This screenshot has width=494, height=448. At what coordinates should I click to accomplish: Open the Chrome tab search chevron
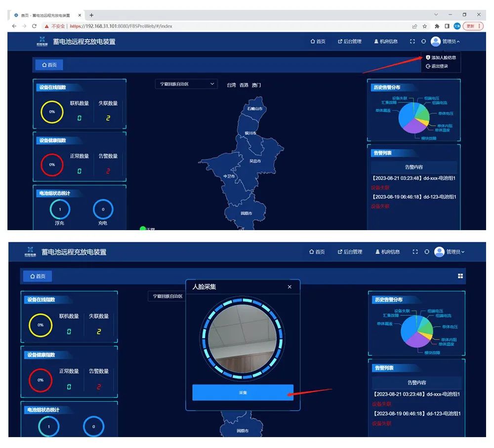click(x=436, y=15)
